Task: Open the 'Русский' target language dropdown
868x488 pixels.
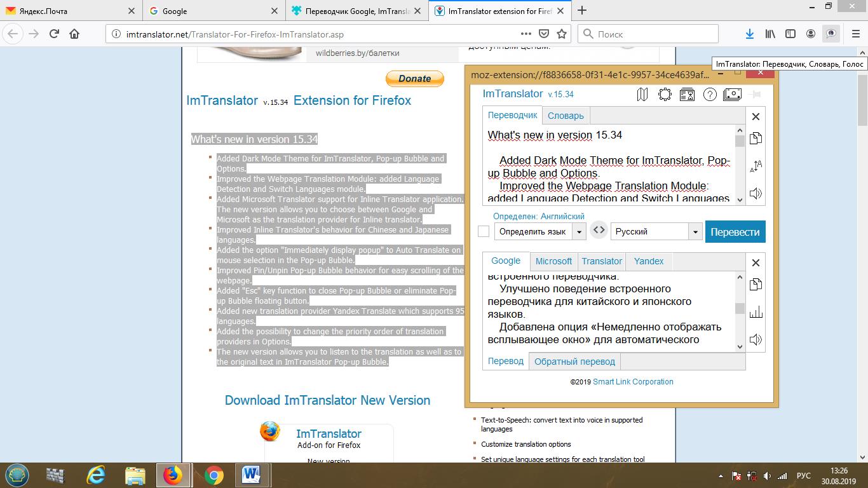Action: coord(656,231)
